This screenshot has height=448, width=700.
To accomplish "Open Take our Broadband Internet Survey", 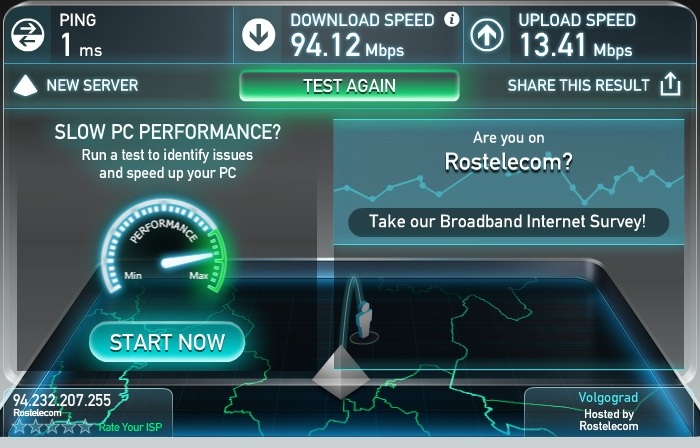I will [x=508, y=222].
